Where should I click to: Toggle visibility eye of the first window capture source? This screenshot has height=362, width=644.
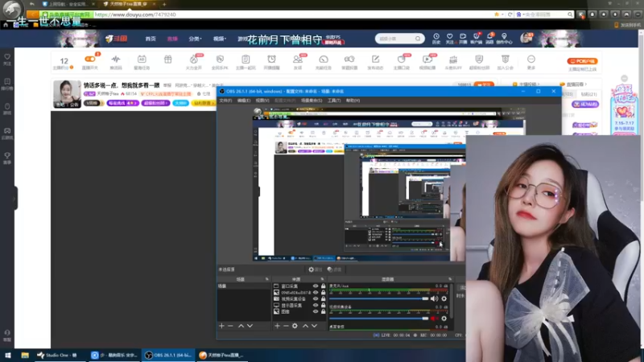(x=316, y=286)
